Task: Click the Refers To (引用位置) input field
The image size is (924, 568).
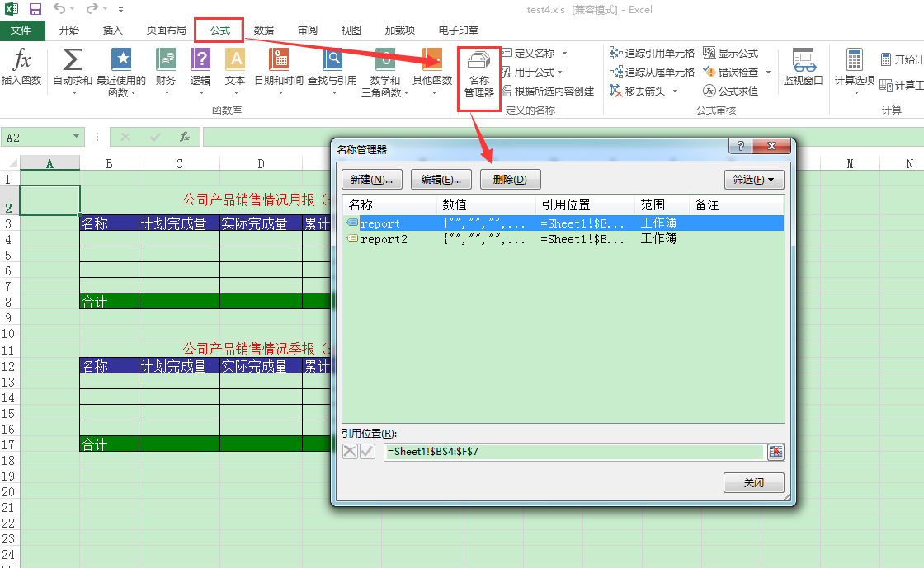Action: [x=573, y=452]
